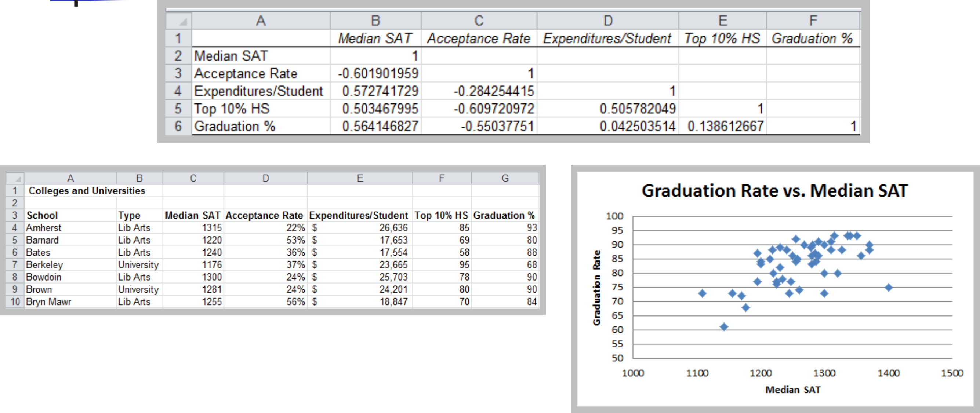Select column B header in correlation table
The height and width of the screenshot is (413, 980).
[375, 21]
